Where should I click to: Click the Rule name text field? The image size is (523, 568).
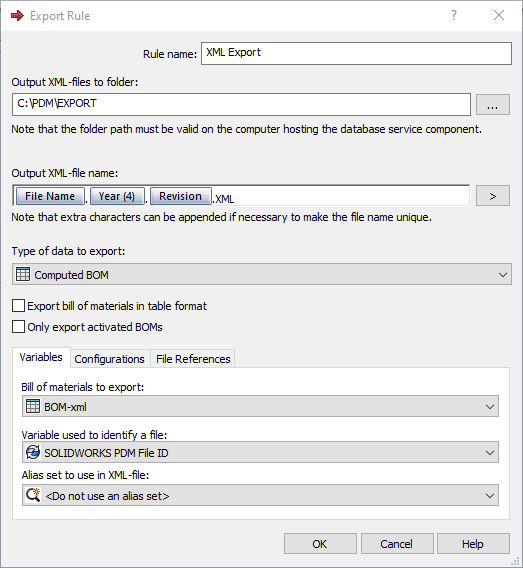356,54
